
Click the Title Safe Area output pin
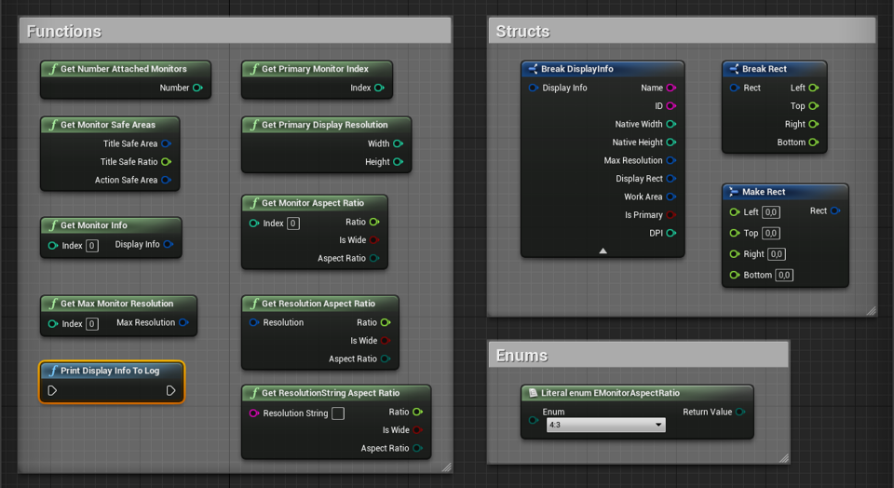(x=166, y=144)
